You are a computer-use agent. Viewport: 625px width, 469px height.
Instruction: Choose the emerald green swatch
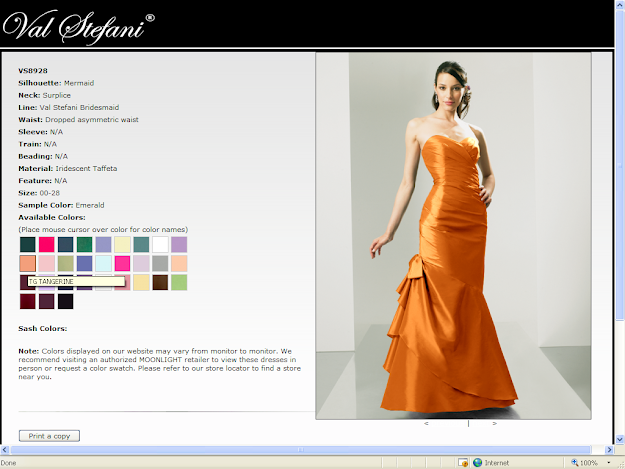tap(85, 244)
